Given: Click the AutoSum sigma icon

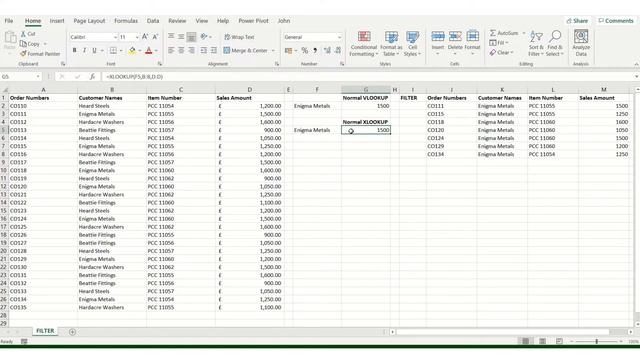Looking at the screenshot, I should click(493, 33).
